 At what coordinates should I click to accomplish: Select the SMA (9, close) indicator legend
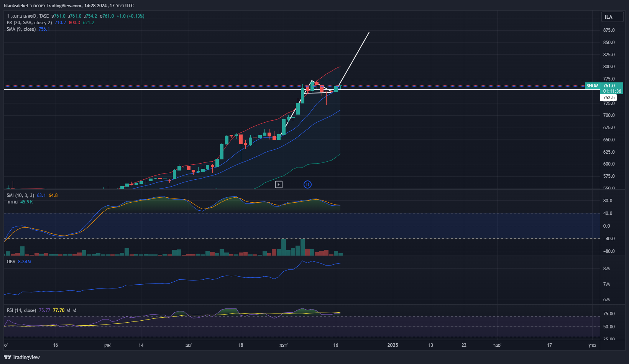pos(21,29)
